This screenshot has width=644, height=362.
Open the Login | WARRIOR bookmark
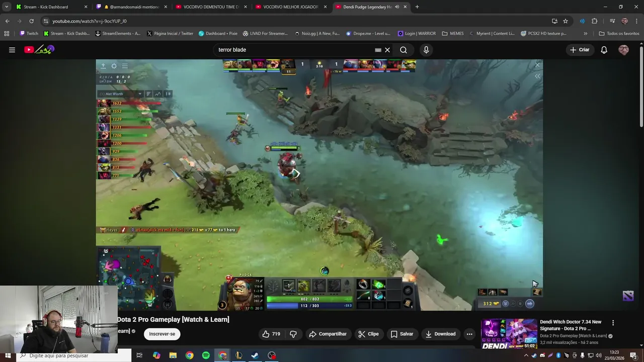417,33
